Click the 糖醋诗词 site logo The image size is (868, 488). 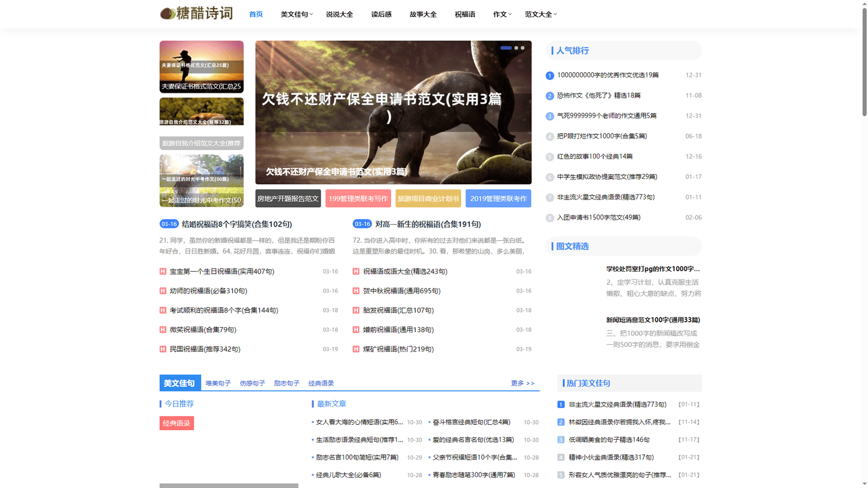[196, 13]
